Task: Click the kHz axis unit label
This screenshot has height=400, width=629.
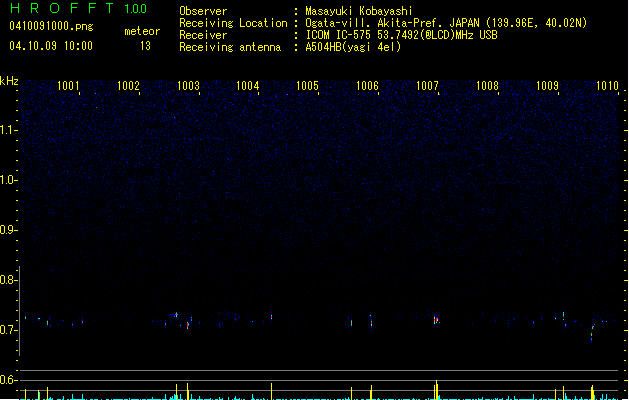Action: coord(9,81)
